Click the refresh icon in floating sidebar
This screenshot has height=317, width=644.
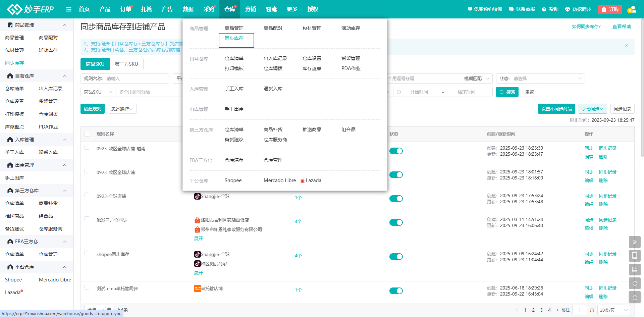tap(635, 283)
